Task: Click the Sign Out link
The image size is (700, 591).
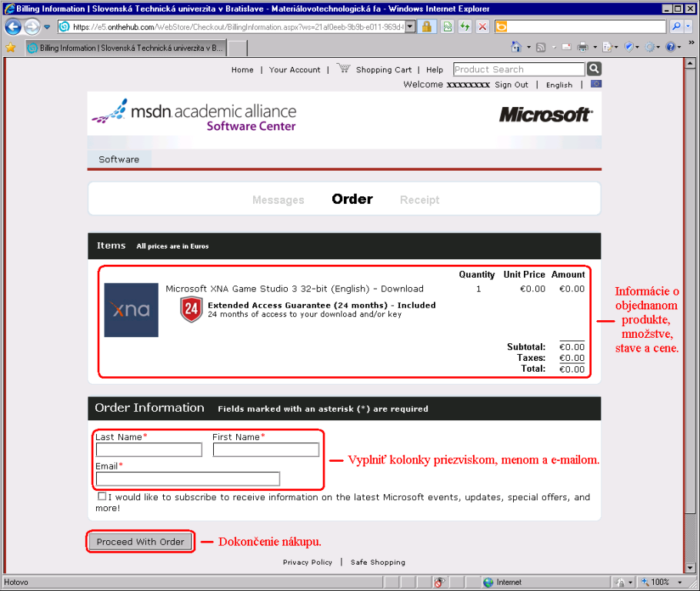Action: click(x=512, y=85)
